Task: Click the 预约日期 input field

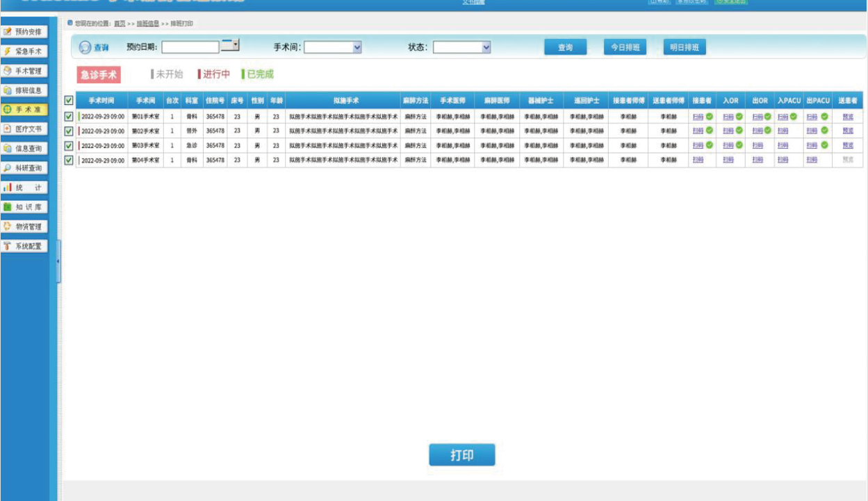Action: tap(190, 47)
